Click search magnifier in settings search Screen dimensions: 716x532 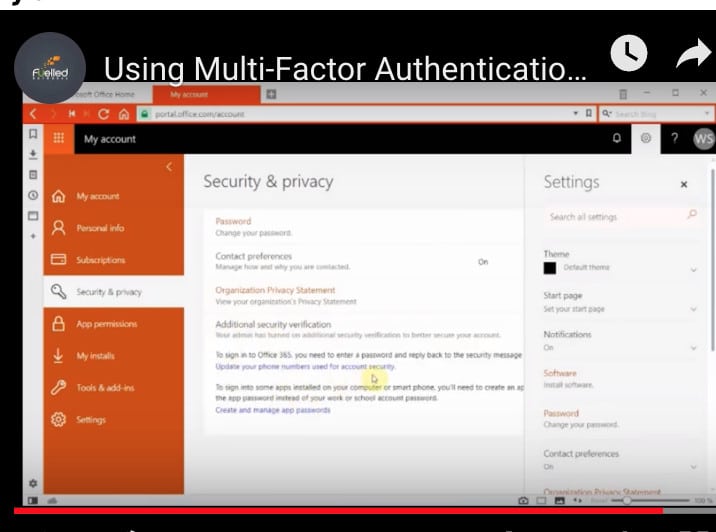coord(692,214)
